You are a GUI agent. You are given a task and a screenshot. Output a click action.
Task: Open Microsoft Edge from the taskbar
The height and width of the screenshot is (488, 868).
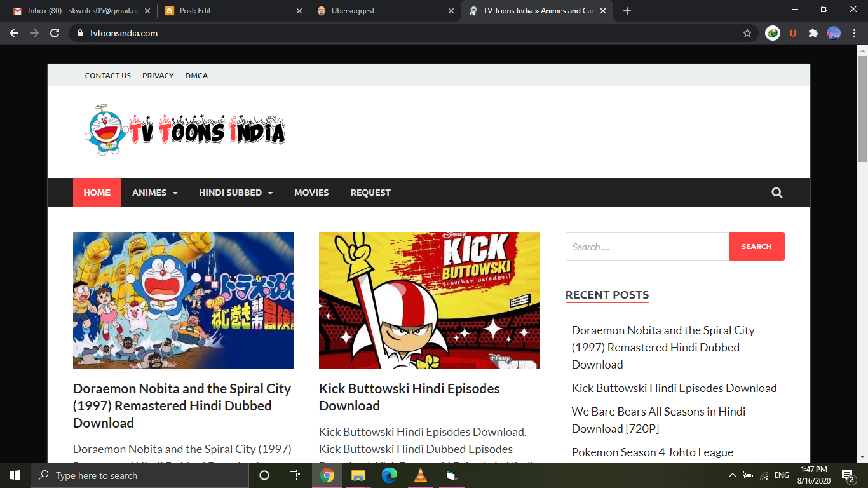(389, 475)
